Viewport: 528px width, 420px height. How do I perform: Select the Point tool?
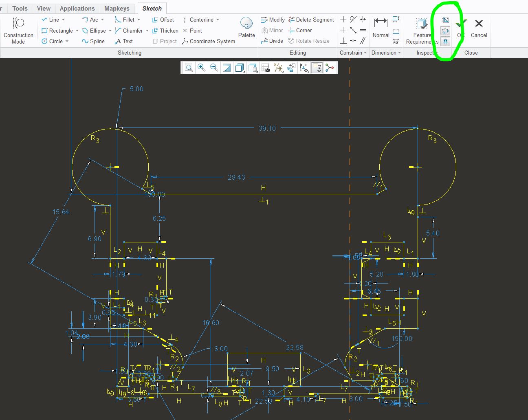(192, 31)
